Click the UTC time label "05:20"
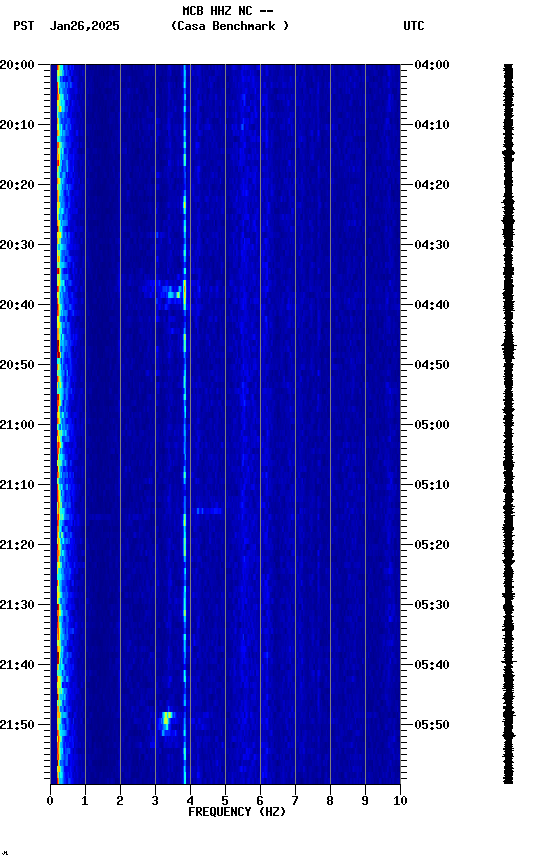Viewport: 552px width, 864px height. pyautogui.click(x=432, y=546)
